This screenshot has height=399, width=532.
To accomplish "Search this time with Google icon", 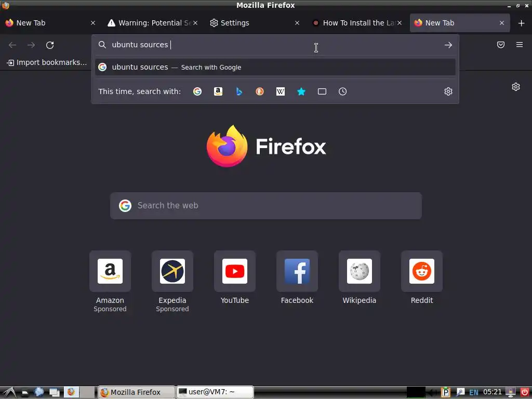I will (197, 91).
